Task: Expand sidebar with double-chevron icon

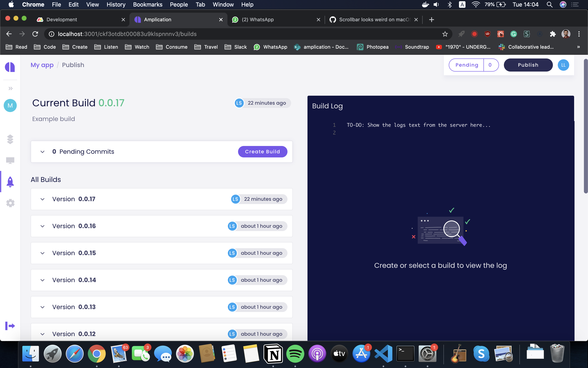Action: pyautogui.click(x=10, y=88)
